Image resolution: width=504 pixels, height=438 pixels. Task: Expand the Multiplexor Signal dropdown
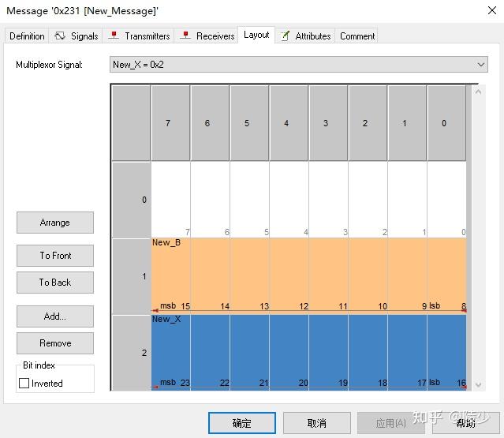point(481,65)
